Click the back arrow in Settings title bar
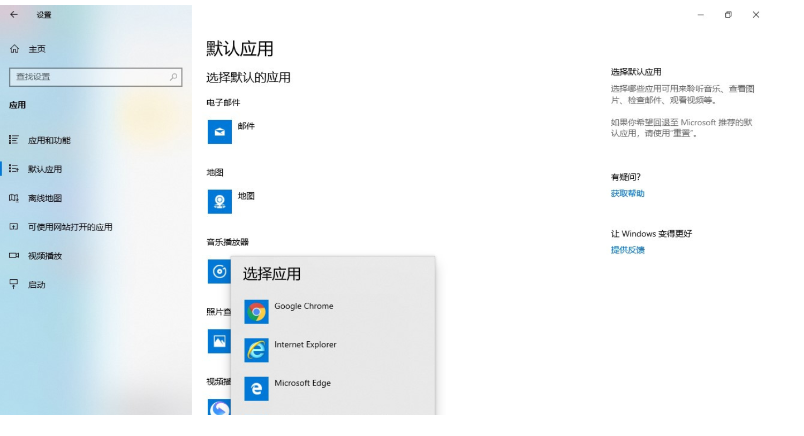This screenshot has width=804, height=436. coord(14,15)
